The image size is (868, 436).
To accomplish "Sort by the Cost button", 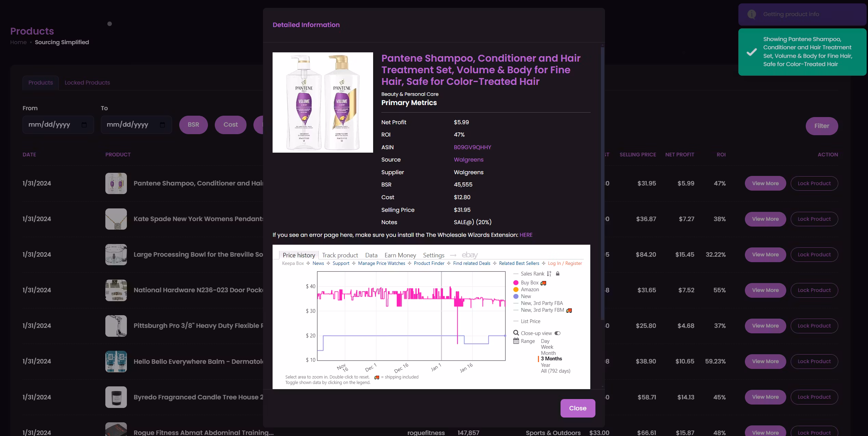I will [x=231, y=125].
